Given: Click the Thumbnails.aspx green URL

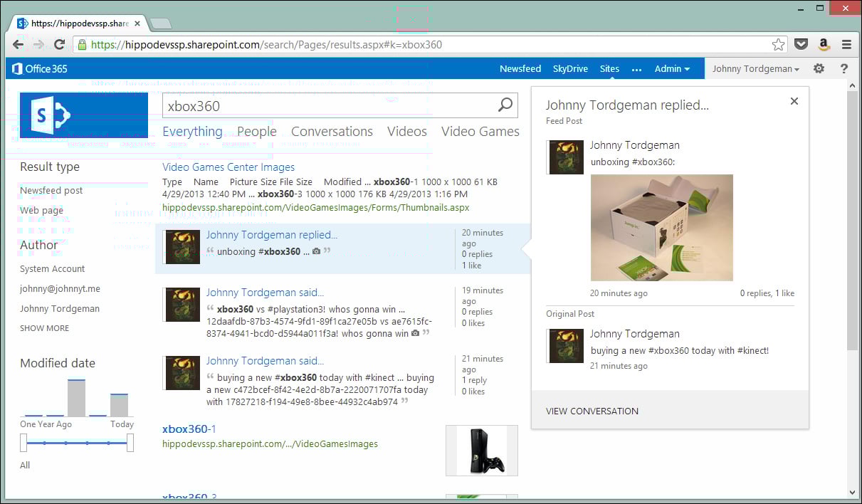Looking at the screenshot, I should (316, 208).
